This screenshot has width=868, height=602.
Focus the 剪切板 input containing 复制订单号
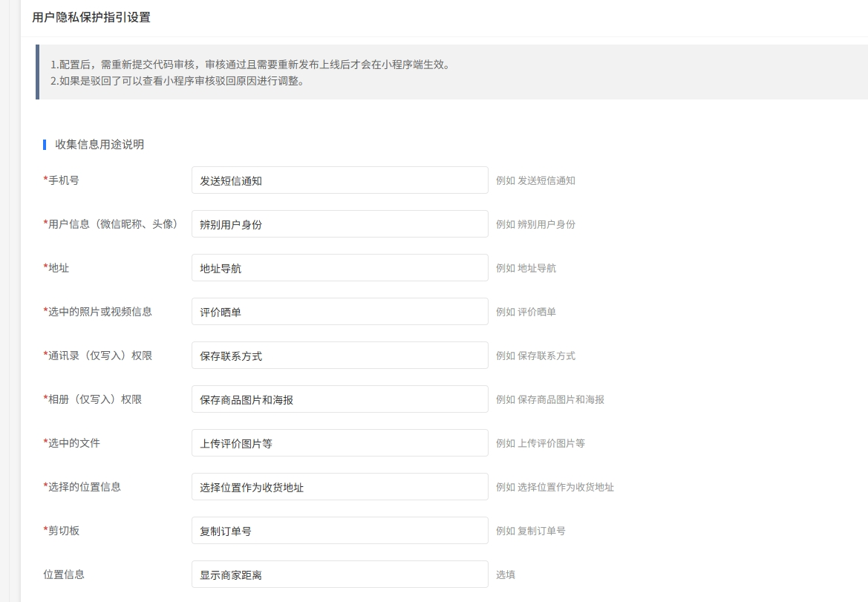tap(339, 531)
